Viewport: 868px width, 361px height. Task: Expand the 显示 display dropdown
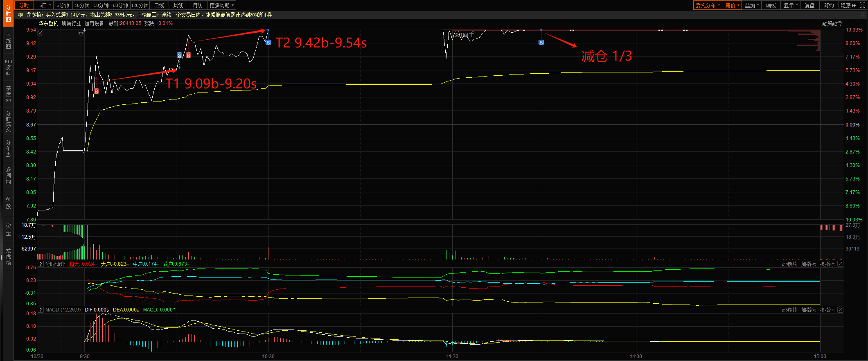click(x=791, y=5)
